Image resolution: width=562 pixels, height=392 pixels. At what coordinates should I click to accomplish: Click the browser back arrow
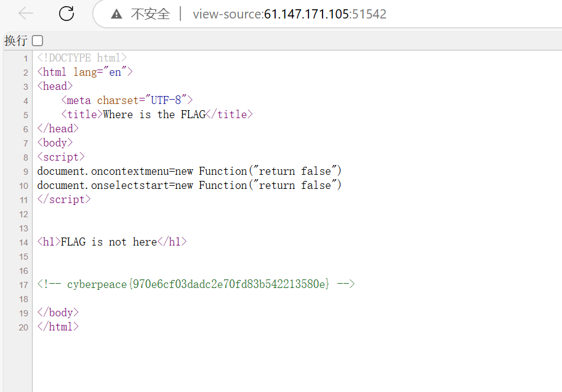tap(26, 14)
